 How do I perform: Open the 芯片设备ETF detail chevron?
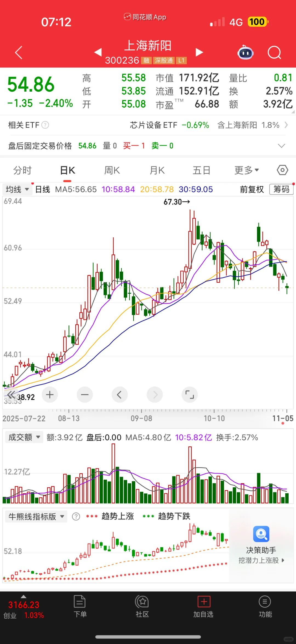click(286, 125)
